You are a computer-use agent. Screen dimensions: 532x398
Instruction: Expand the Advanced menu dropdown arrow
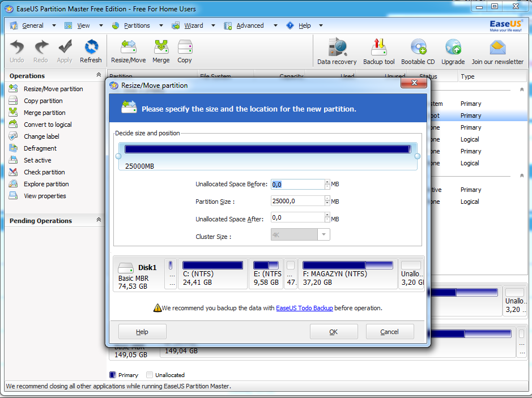pos(275,25)
